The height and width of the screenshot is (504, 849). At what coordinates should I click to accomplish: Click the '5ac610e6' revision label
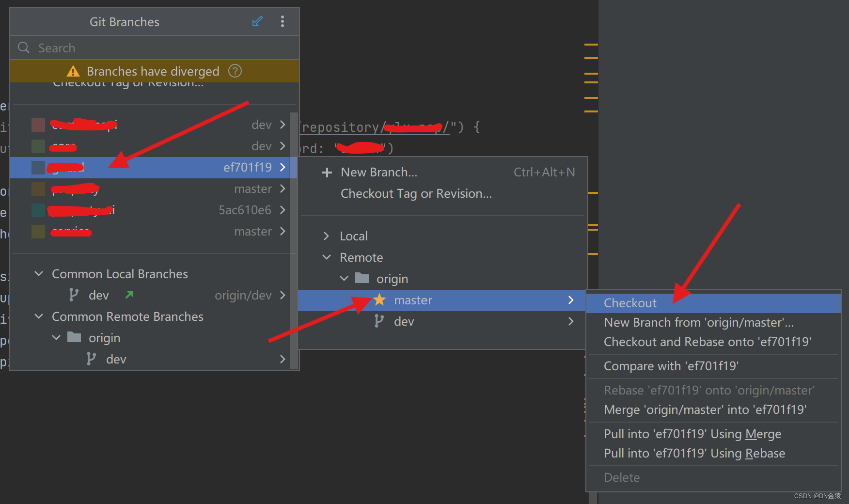click(x=245, y=210)
